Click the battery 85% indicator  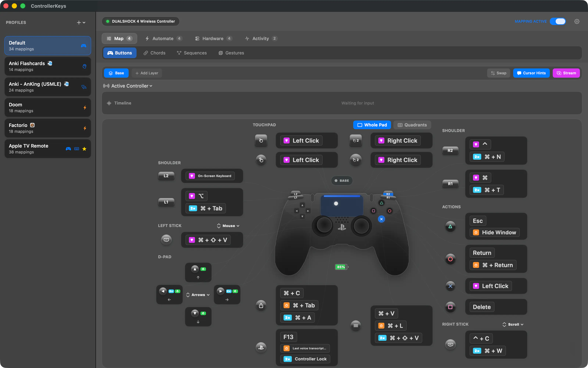341,267
